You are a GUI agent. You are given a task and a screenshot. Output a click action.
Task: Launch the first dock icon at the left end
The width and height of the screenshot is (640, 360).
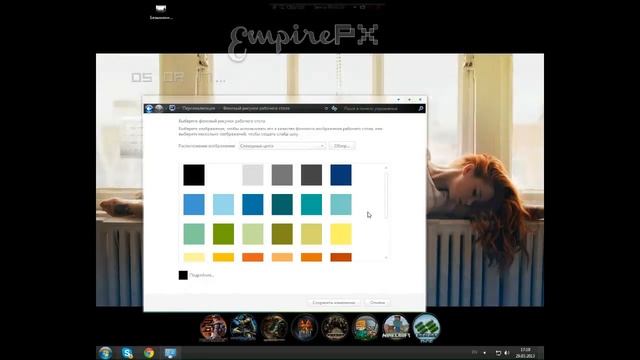[213, 327]
